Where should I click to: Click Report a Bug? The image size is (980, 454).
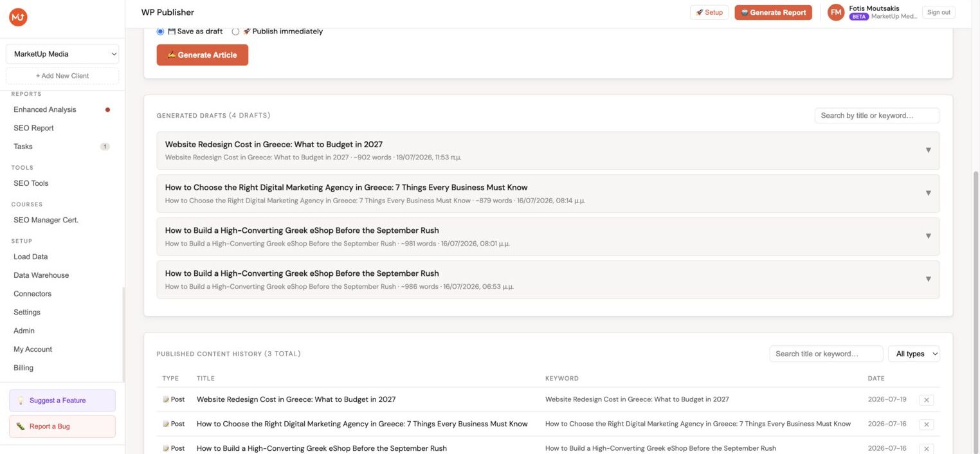click(62, 426)
